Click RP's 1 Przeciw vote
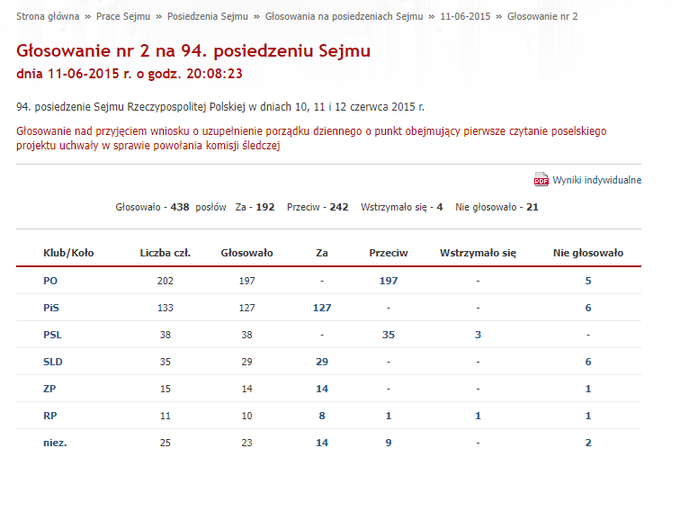The width and height of the screenshot is (680, 529). pos(389,415)
